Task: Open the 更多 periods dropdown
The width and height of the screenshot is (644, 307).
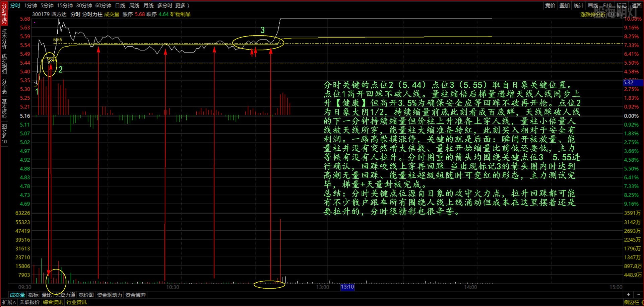Action: click(x=182, y=5)
